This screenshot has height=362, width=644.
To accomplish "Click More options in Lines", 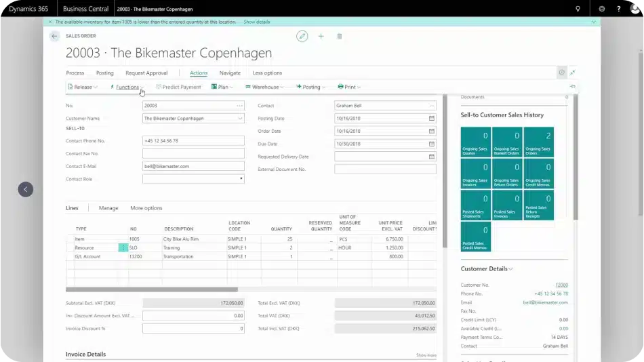I will 146,208.
